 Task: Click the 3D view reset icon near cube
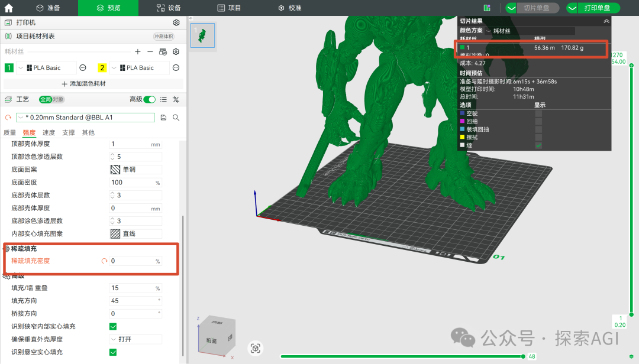point(255,348)
